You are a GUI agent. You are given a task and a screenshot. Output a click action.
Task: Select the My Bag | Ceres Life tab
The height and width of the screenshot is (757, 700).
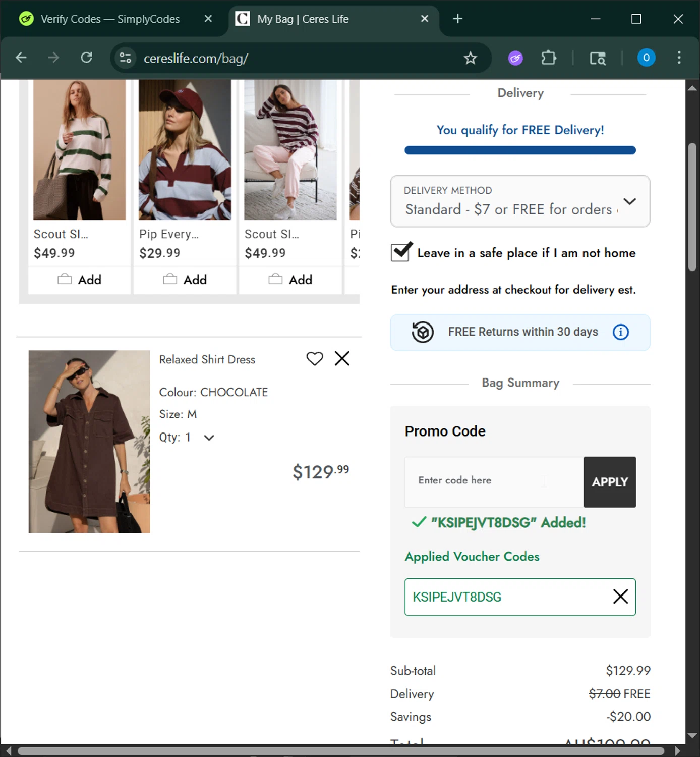tap(334, 19)
